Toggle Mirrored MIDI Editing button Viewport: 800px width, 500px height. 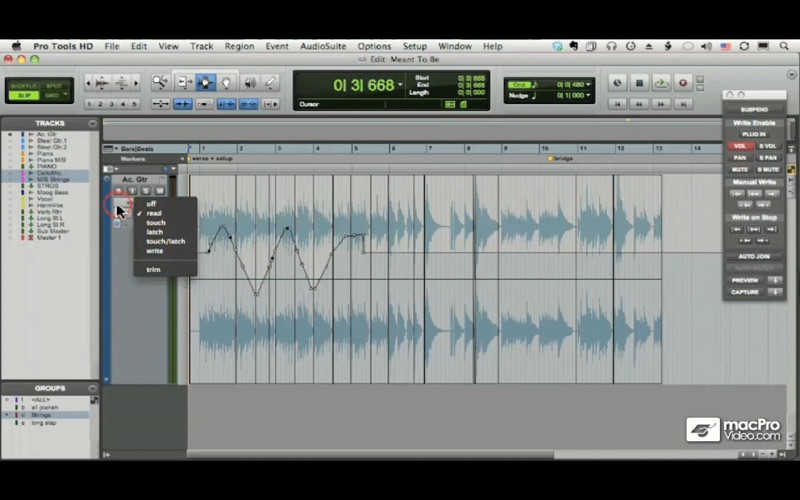click(x=205, y=104)
